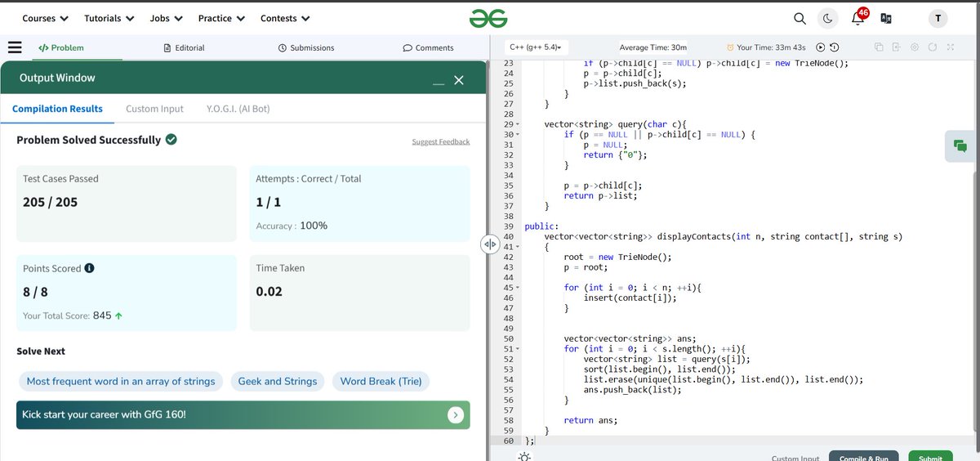This screenshot has width=980, height=461.
Task: Open the search magnifier icon
Action: click(x=800, y=18)
